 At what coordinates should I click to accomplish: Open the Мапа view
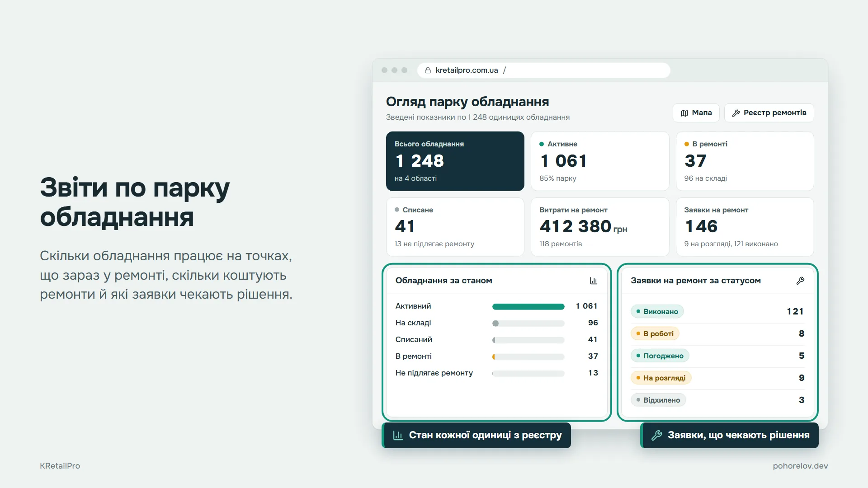pos(696,113)
